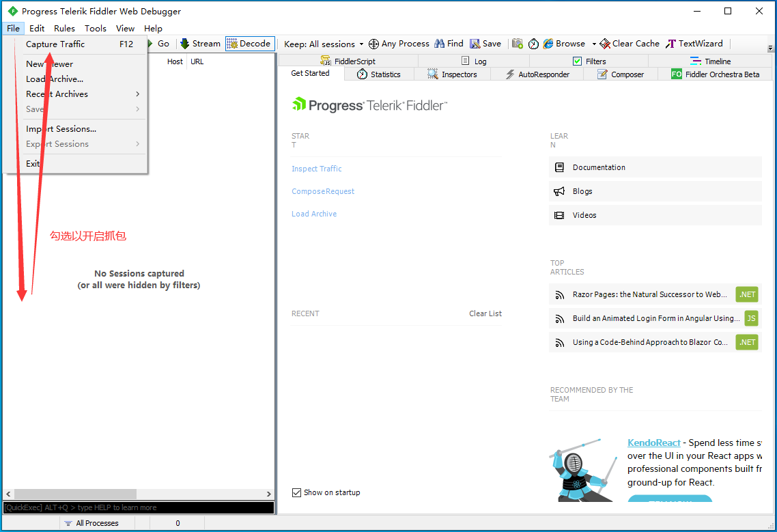Click session list horizontal scroll right arrow
The image size is (777, 532).
pyautogui.click(x=268, y=494)
